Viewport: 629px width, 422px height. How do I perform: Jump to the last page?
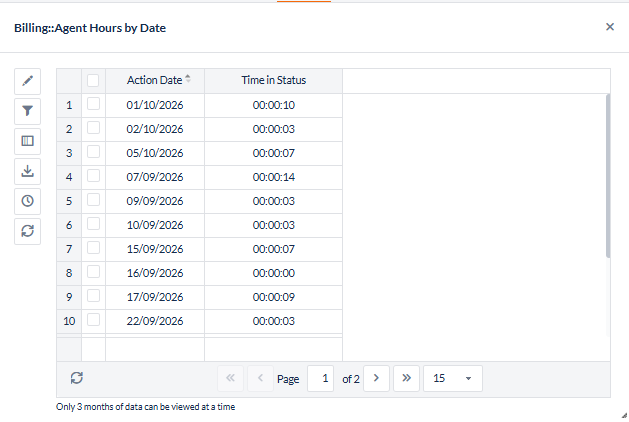pyautogui.click(x=406, y=378)
